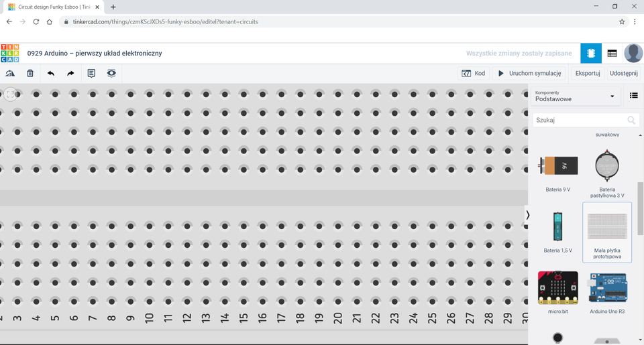644x345 pixels.
Task: Select the Arduino Uno R3 component
Action: (607, 291)
